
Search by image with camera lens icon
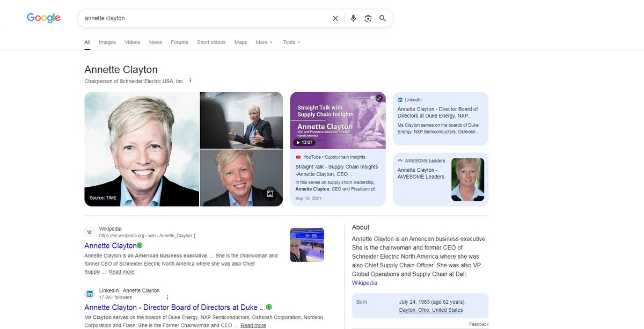pyautogui.click(x=368, y=18)
